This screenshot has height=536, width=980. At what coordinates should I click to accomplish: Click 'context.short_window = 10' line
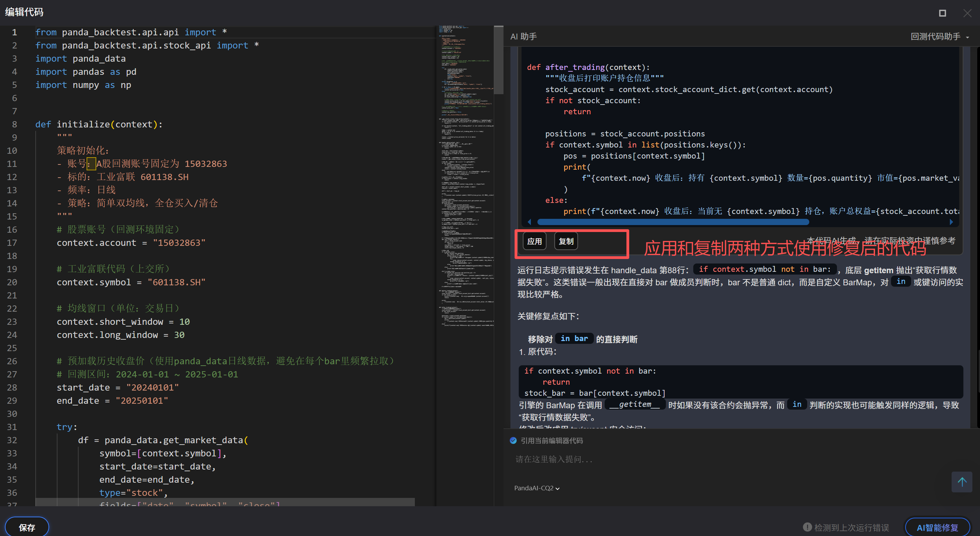click(123, 322)
